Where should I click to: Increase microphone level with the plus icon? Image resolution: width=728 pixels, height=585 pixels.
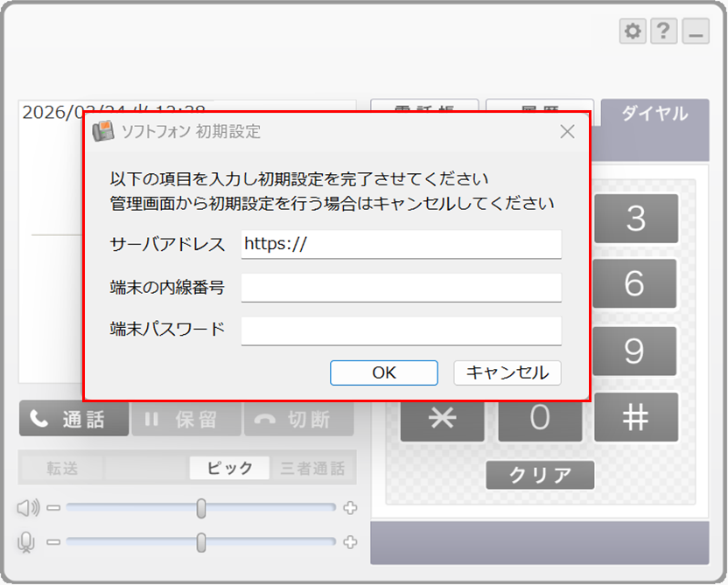pyautogui.click(x=350, y=542)
